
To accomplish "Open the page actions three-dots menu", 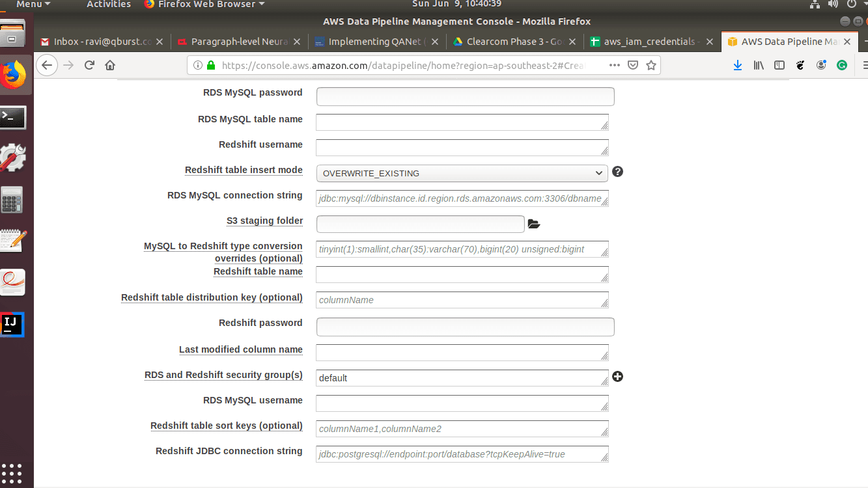I will pos(615,65).
